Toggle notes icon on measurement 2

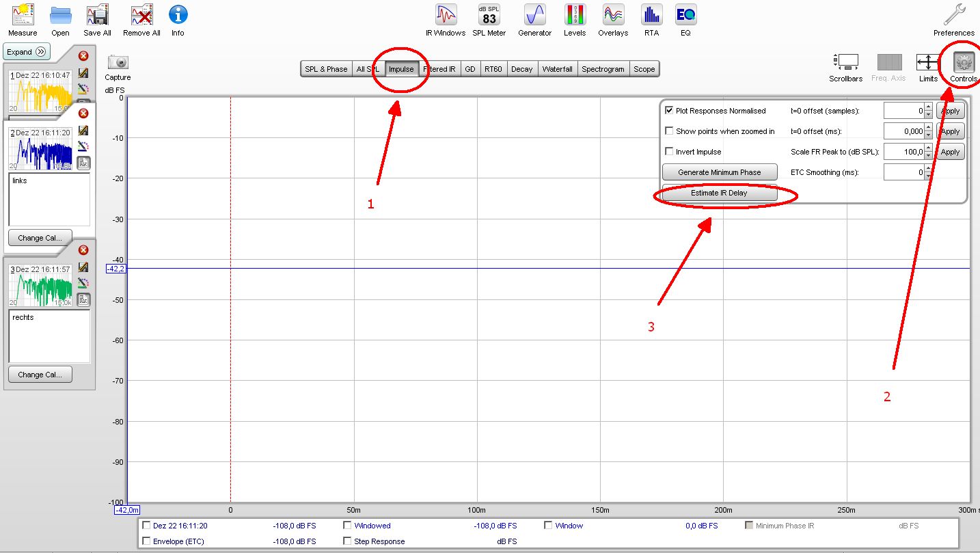[x=83, y=163]
